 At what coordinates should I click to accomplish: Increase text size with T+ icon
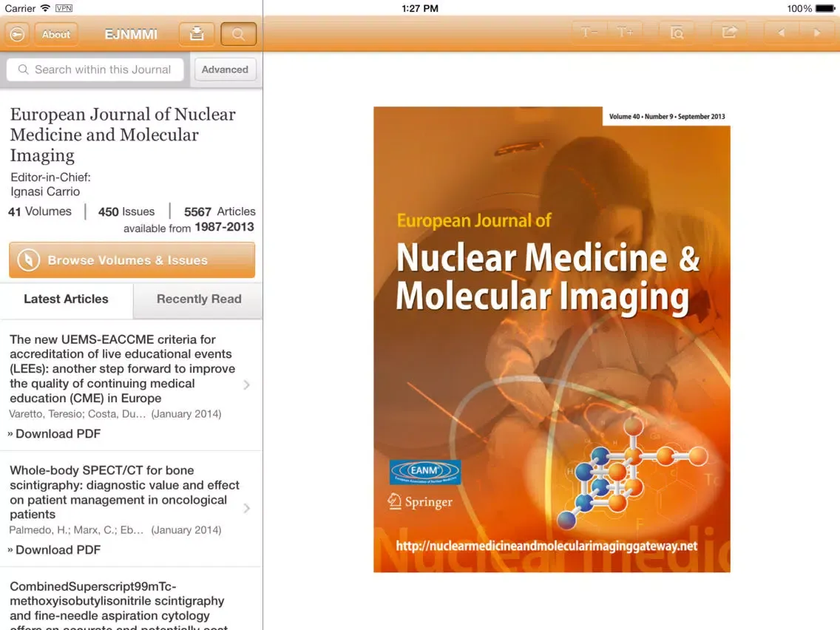pos(625,33)
